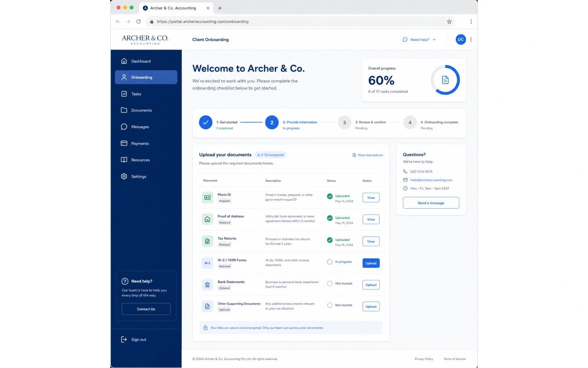The width and height of the screenshot is (588, 368).
Task: Open the Privacy Policy footer link
Action: click(x=424, y=359)
